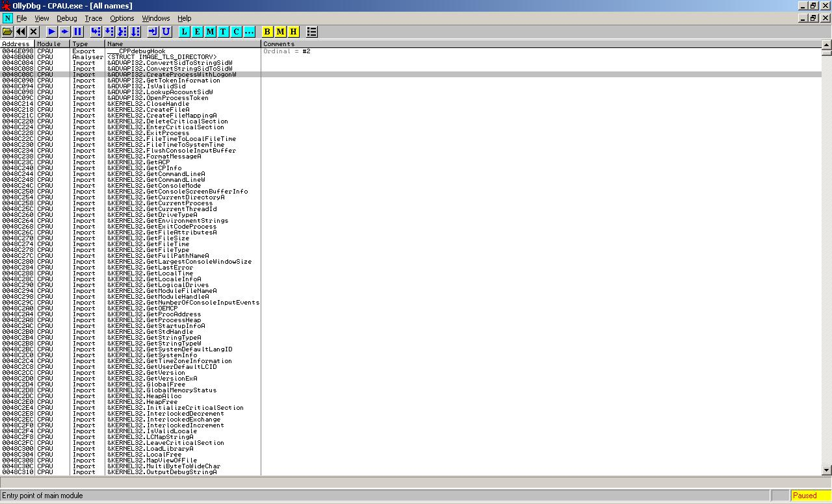832x504 pixels.
Task: Select the STRUCT IMAGE_TLS_DIRECTORY row
Action: 411,57
